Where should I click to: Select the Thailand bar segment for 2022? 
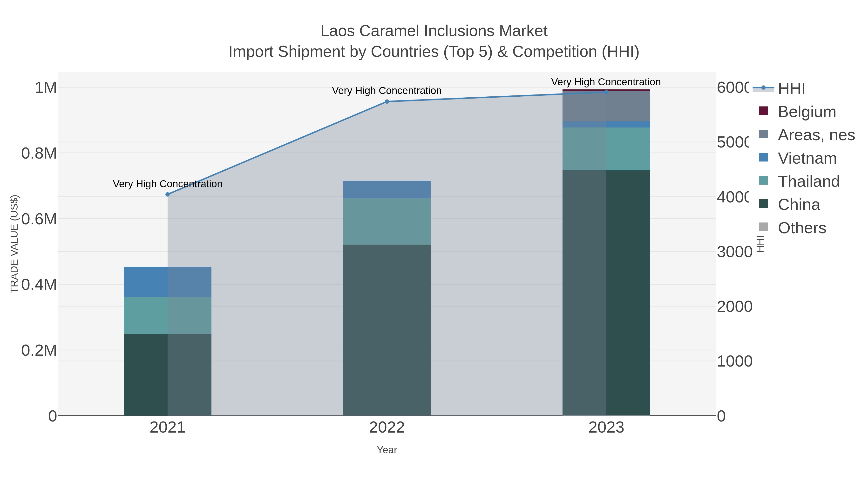coord(387,221)
